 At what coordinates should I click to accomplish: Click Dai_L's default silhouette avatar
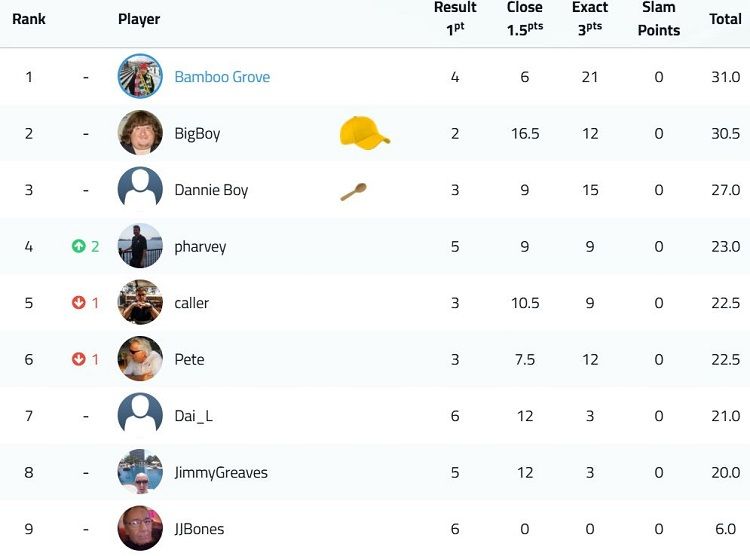coord(140,415)
